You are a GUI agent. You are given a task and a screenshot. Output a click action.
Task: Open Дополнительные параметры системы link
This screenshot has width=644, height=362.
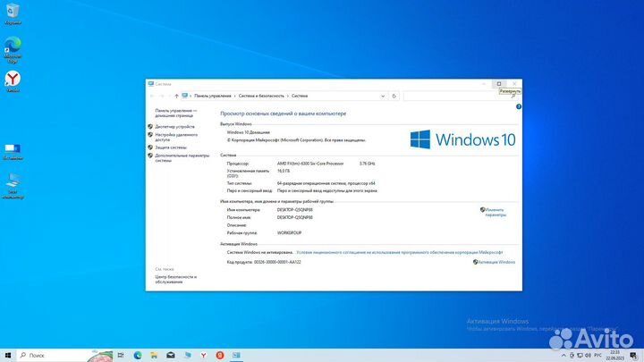coord(182,158)
